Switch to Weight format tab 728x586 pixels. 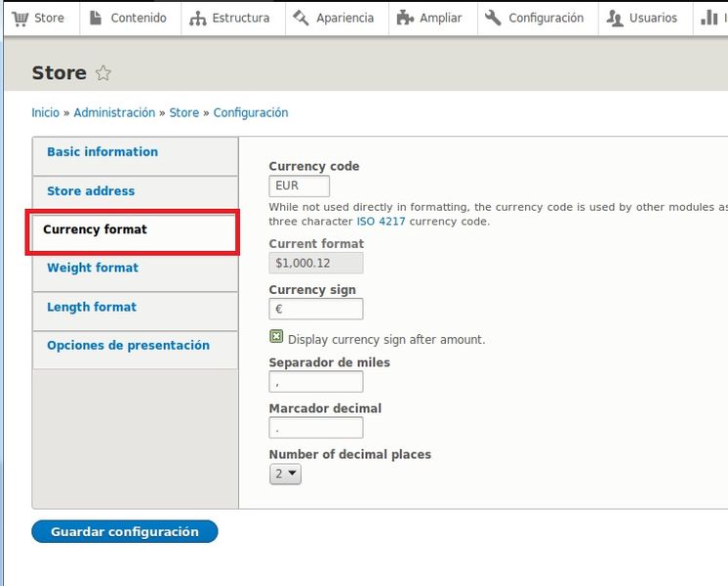(x=135, y=272)
